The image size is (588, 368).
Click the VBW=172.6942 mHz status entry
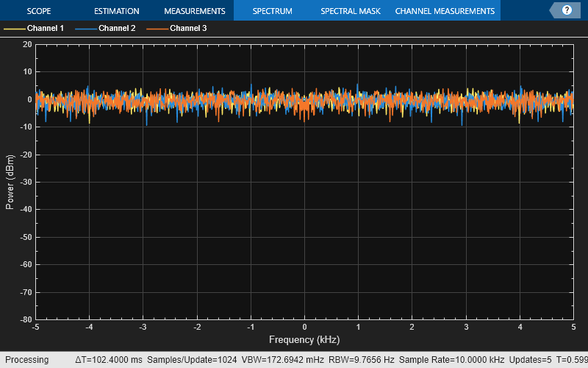coord(283,360)
